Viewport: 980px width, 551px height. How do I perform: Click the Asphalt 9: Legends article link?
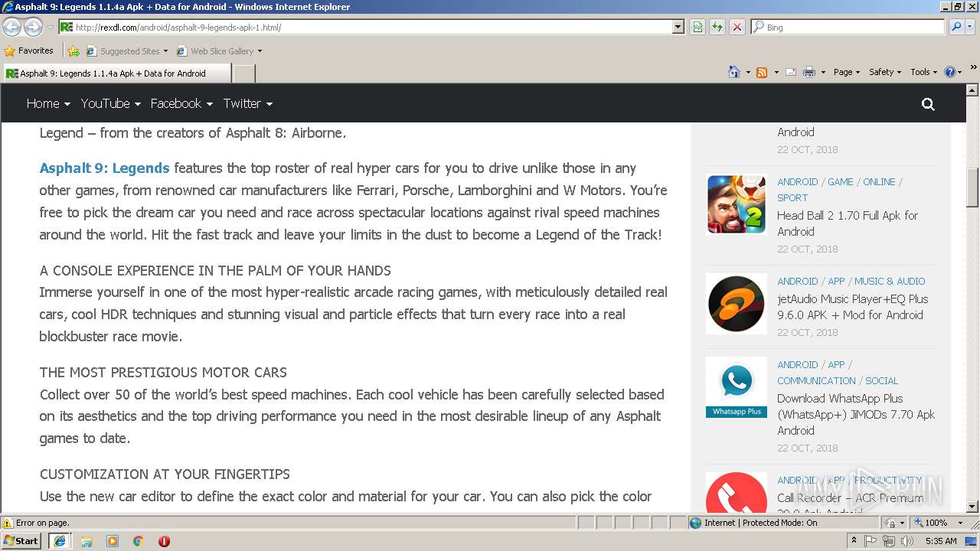pyautogui.click(x=104, y=168)
